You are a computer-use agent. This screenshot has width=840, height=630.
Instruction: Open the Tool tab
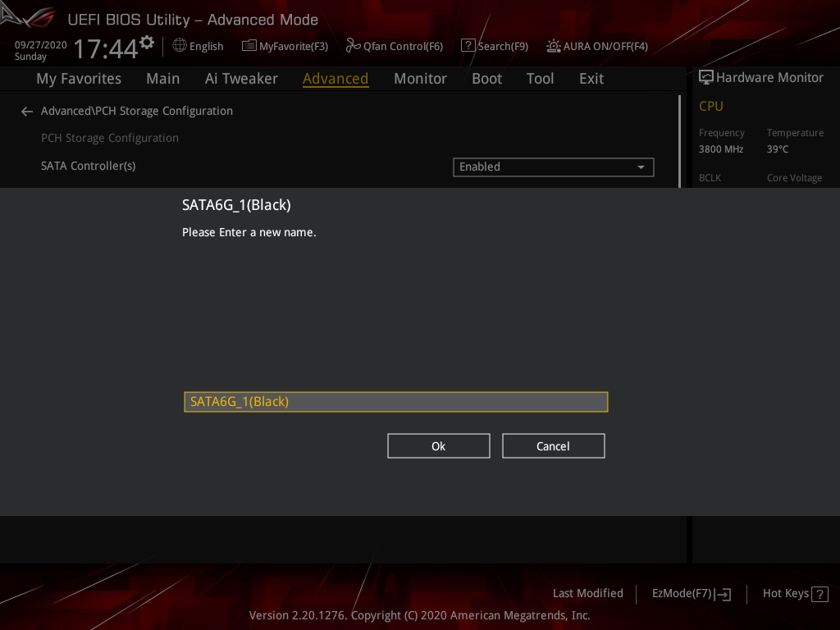tap(540, 79)
